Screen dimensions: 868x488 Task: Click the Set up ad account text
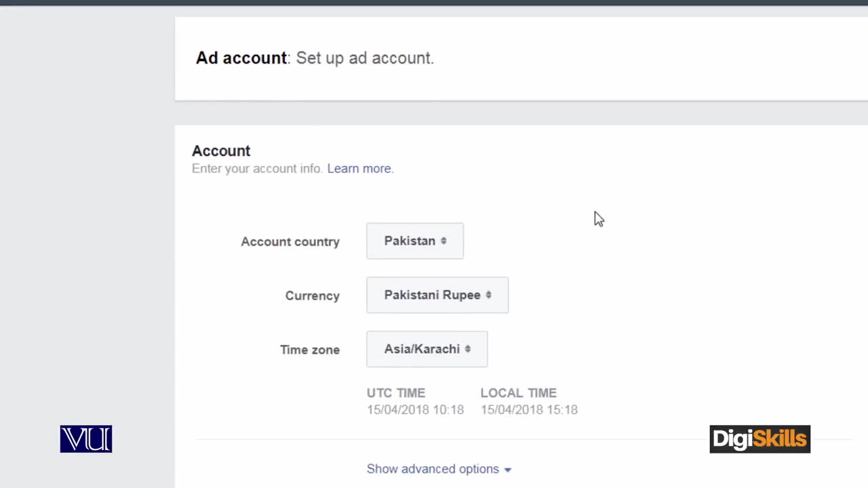[365, 58]
